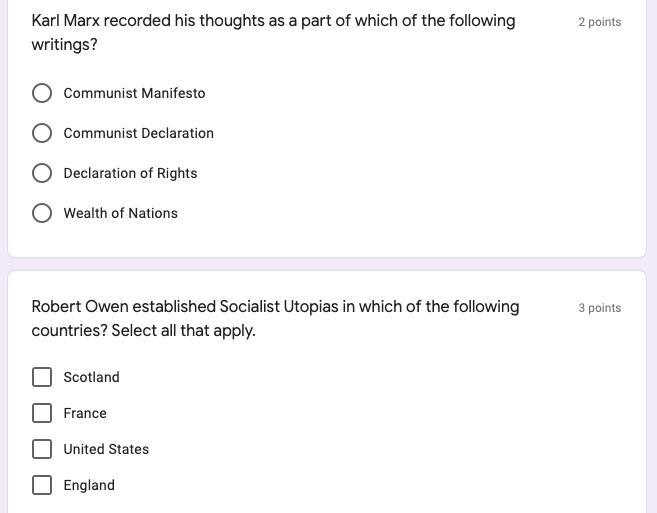Check the England checkbox
The image size is (657, 513).
[42, 485]
